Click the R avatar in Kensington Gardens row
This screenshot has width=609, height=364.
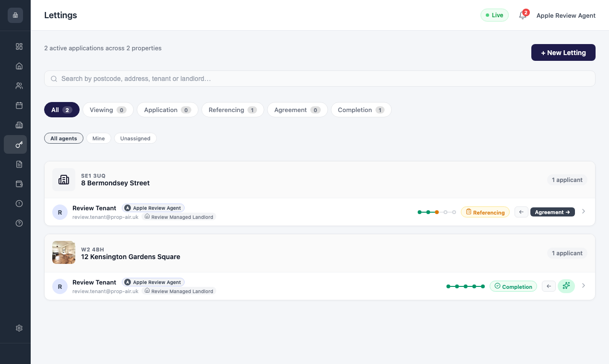click(x=60, y=286)
